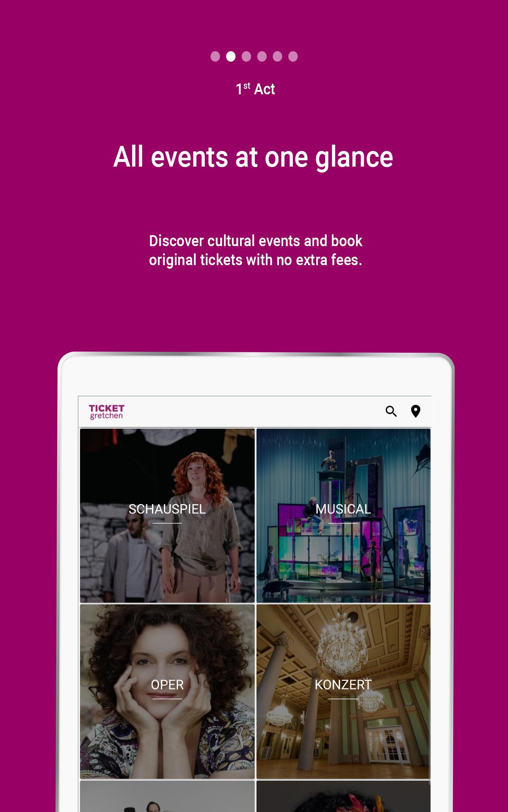Viewport: 508px width, 812px height.
Task: Switch to the fourth page indicator dot
Action: (x=262, y=57)
